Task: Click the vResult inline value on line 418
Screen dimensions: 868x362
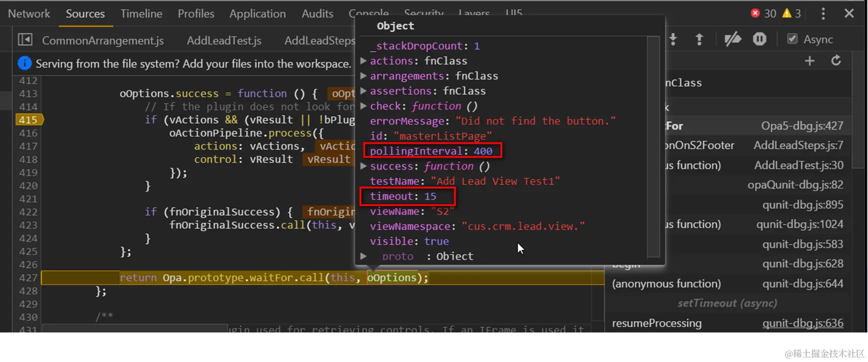Action: [x=329, y=159]
